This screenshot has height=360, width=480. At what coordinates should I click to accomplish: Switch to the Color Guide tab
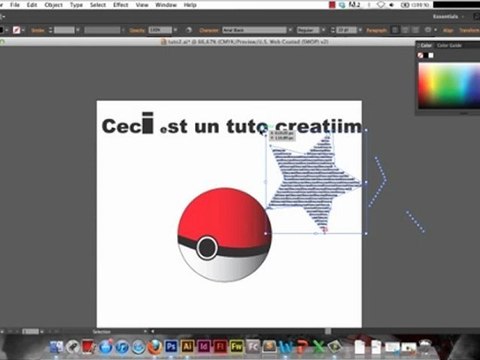coord(449,45)
